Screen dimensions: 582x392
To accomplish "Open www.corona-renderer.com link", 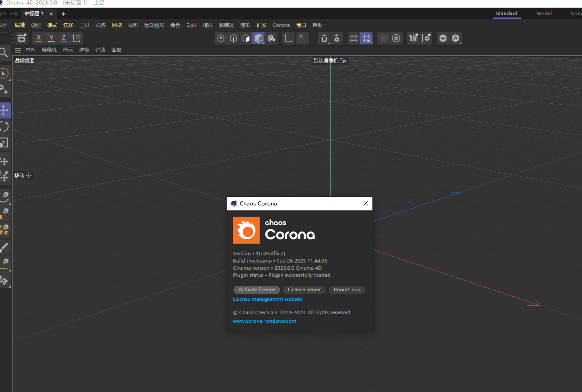I will coord(264,321).
